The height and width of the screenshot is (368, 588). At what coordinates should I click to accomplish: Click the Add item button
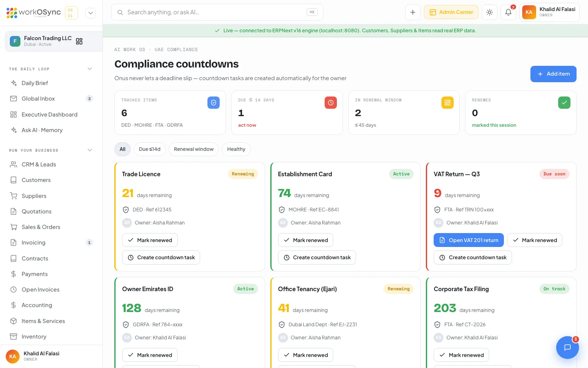pyautogui.click(x=553, y=74)
